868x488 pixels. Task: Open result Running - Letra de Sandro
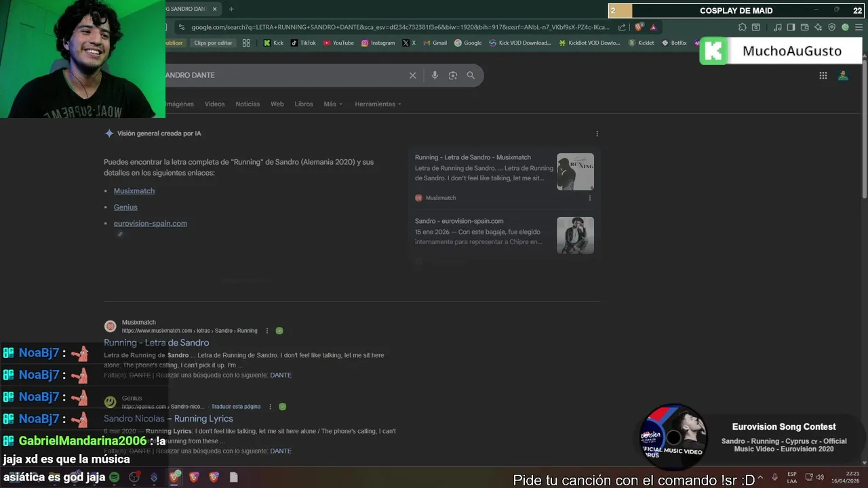(x=156, y=343)
